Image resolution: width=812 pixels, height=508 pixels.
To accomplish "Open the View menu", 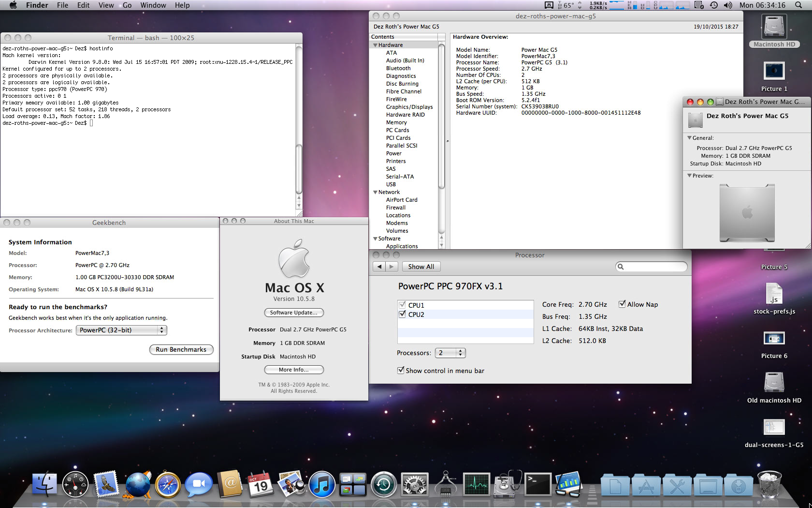I will coord(106,5).
